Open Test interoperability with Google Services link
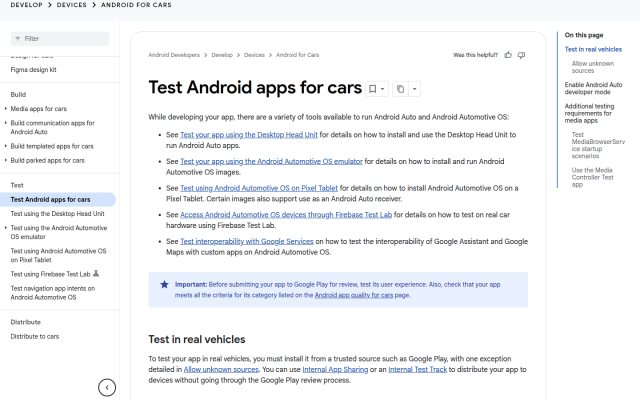This screenshot has height=400, width=640. pyautogui.click(x=247, y=241)
